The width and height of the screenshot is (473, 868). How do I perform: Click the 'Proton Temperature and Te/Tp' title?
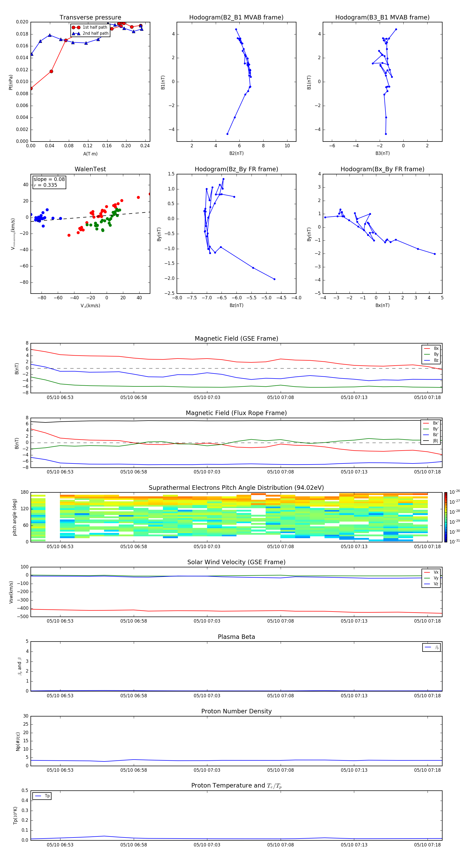coord(236,786)
